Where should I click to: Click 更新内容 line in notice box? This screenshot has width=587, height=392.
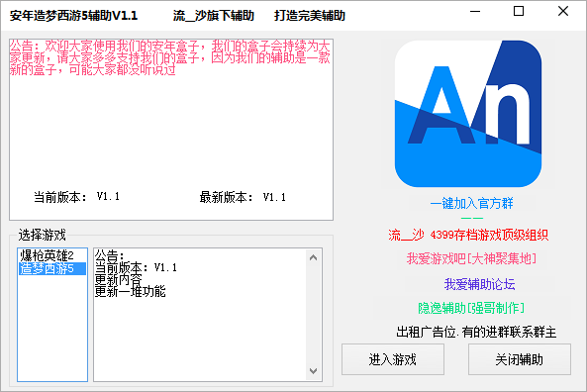tap(119, 279)
